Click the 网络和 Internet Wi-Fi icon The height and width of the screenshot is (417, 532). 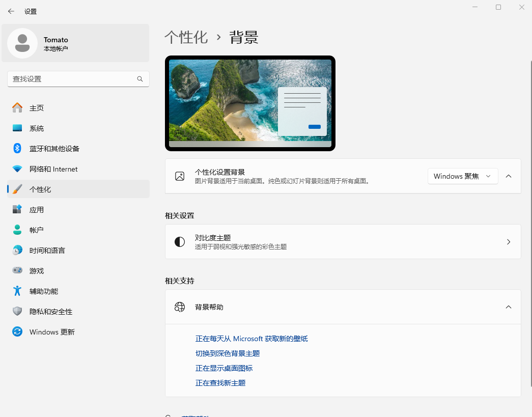[x=17, y=169]
